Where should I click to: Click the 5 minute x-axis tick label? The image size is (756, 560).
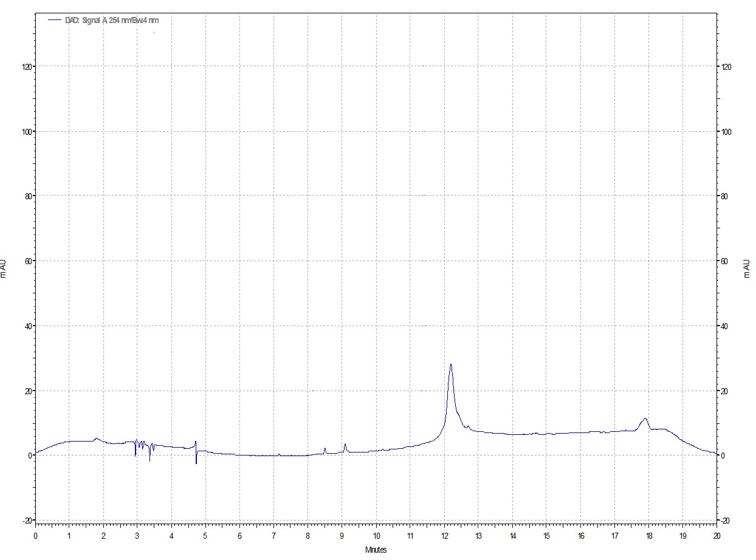pyautogui.click(x=205, y=536)
